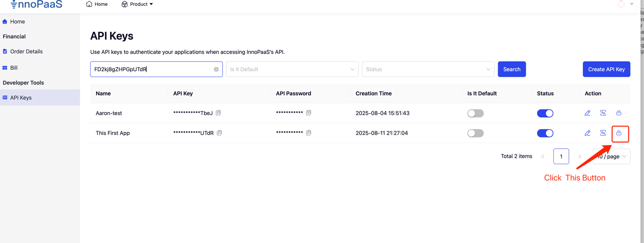This screenshot has height=243, width=644.
Task: Click inside the API key search field
Action: coord(151,70)
